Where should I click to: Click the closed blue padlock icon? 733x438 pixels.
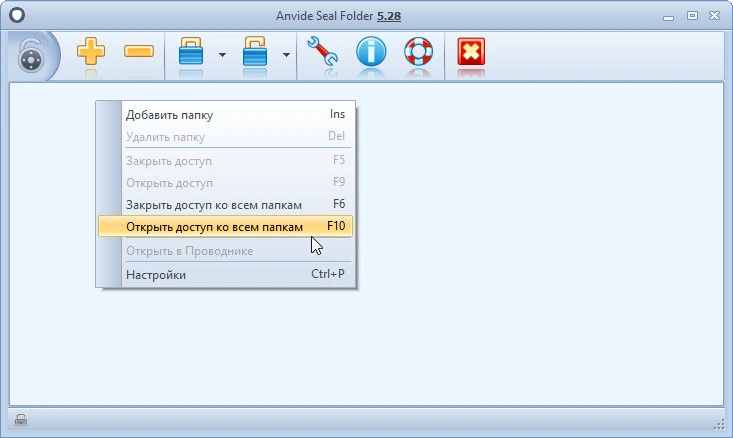pos(191,51)
